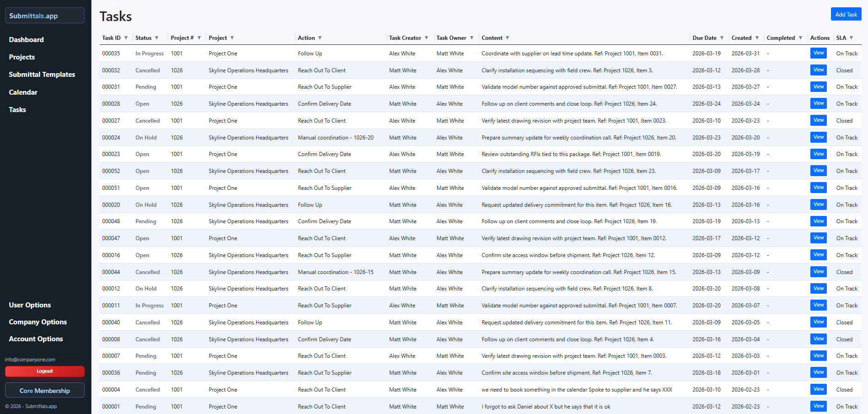Expand the Created column filter dropdown
The height and width of the screenshot is (414, 868).
[757, 38]
